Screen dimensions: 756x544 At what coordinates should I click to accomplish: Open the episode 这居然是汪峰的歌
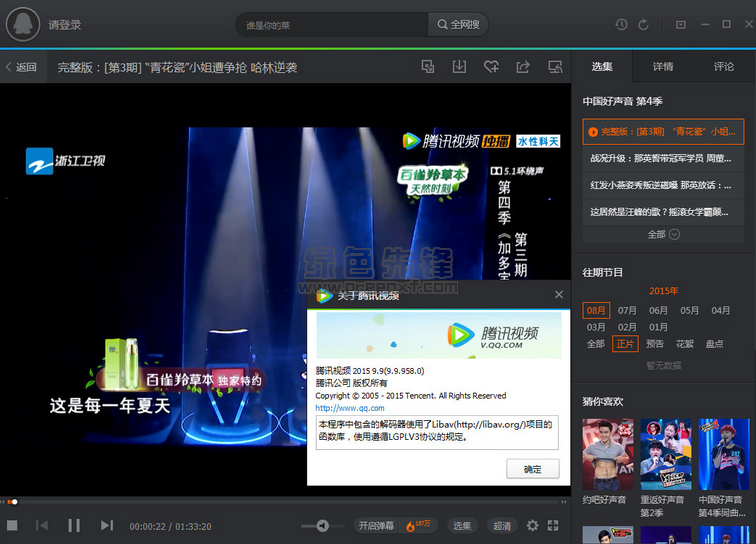[663, 212]
